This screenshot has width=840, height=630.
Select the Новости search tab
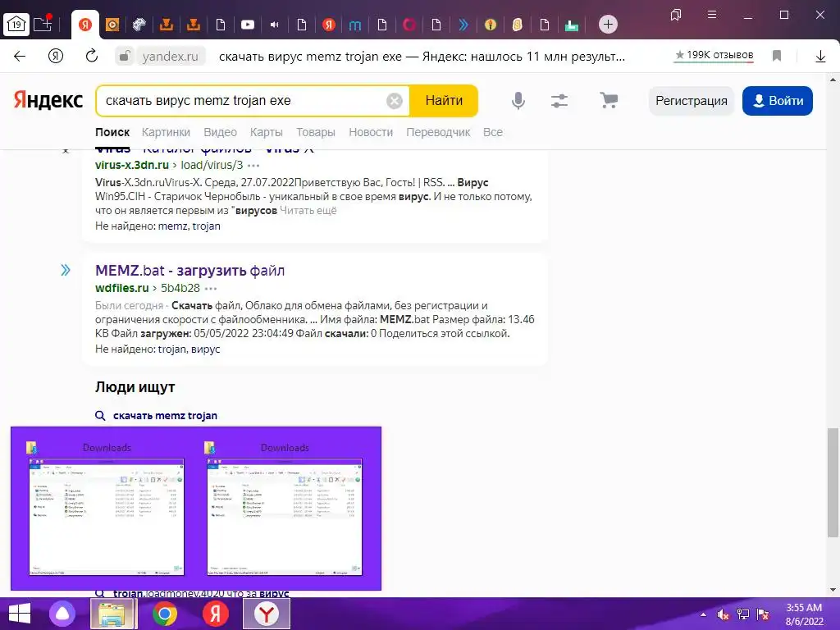371,132
